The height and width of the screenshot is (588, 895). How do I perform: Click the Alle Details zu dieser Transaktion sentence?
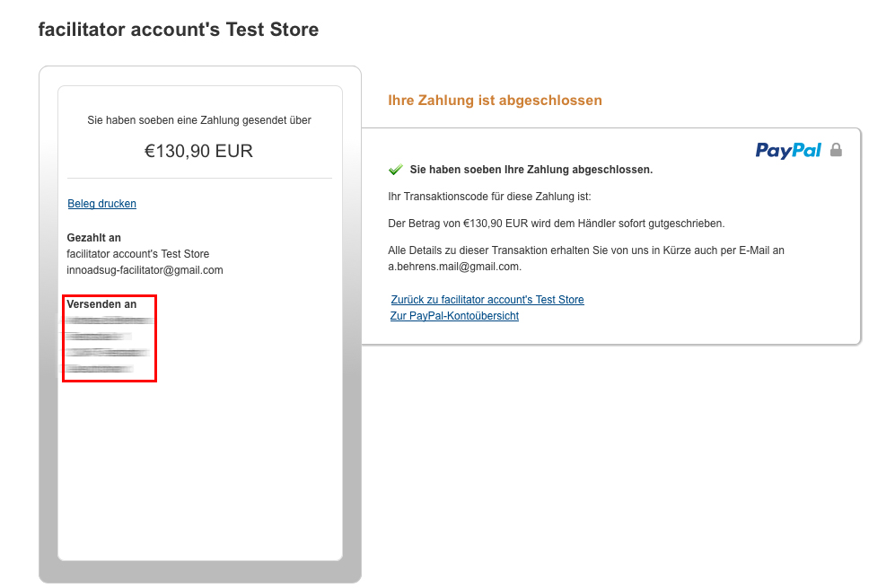585,250
